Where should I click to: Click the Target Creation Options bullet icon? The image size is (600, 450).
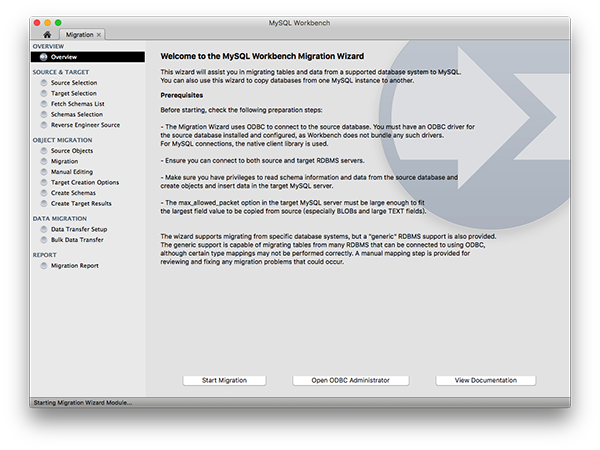click(x=44, y=182)
